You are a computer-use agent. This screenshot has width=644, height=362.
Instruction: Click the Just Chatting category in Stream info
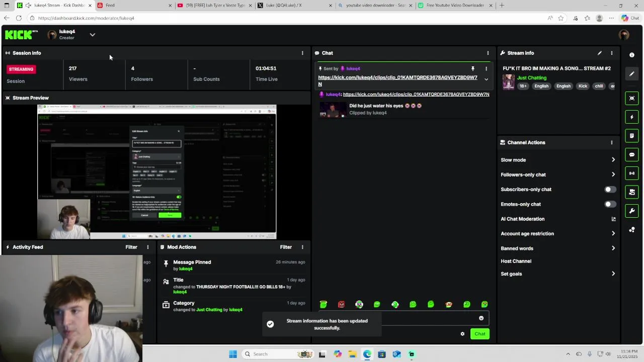(532, 78)
